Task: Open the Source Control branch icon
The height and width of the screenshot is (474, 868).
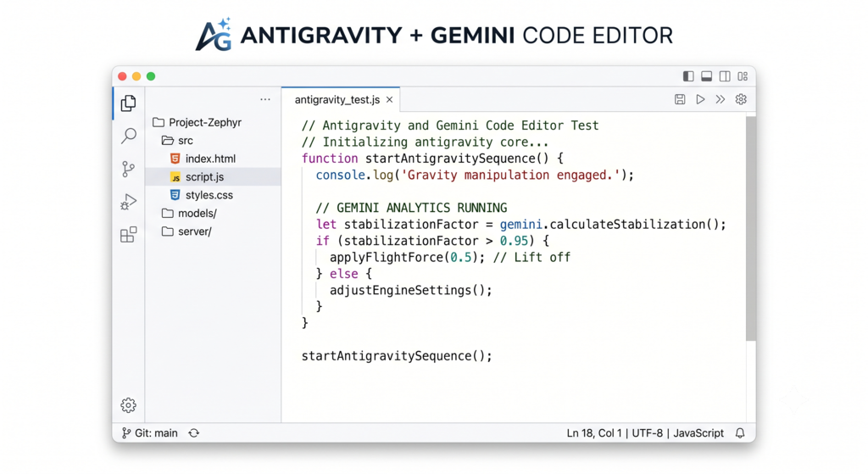Action: 128,169
